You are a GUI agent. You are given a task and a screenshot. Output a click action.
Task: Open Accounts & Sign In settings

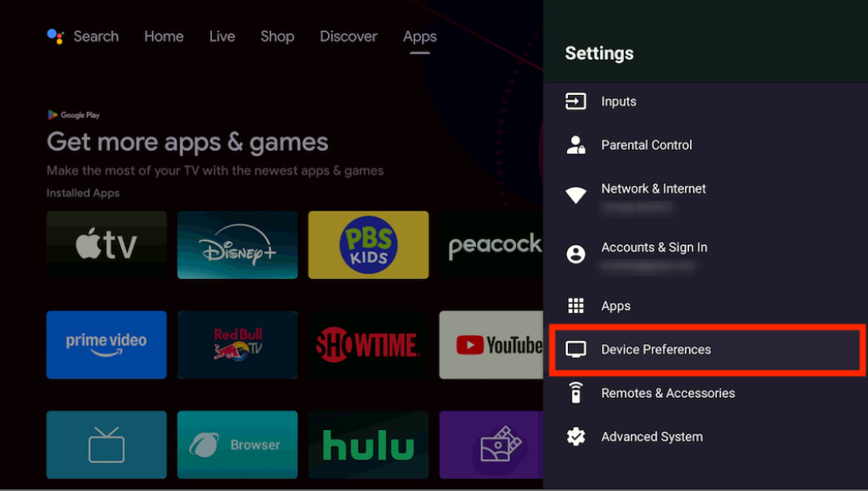pos(705,255)
